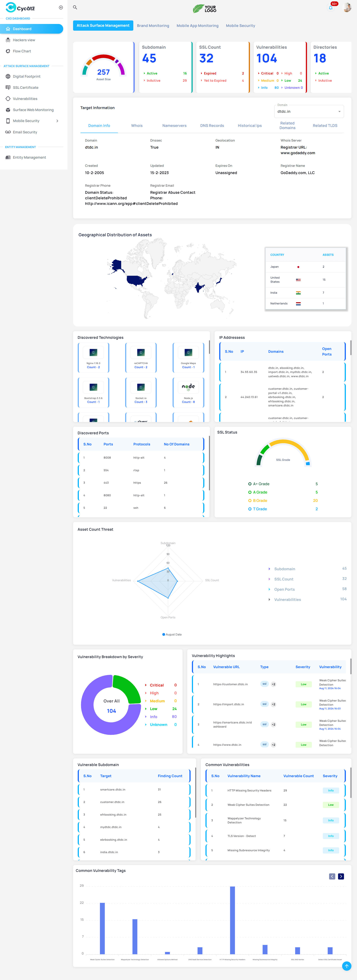Click the Dashboard home icon
Image resolution: width=357 pixels, height=980 pixels.
pos(8,29)
